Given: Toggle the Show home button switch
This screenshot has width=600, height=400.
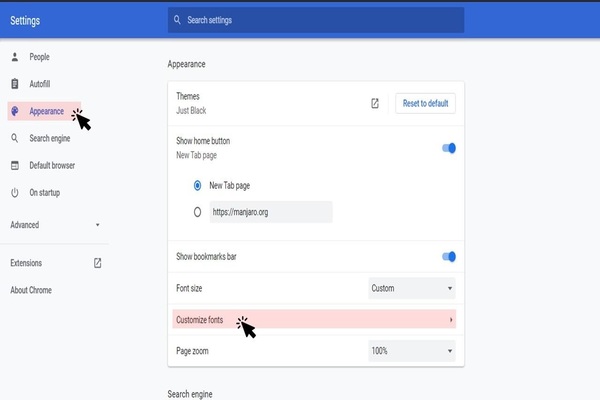Looking at the screenshot, I should [x=448, y=148].
